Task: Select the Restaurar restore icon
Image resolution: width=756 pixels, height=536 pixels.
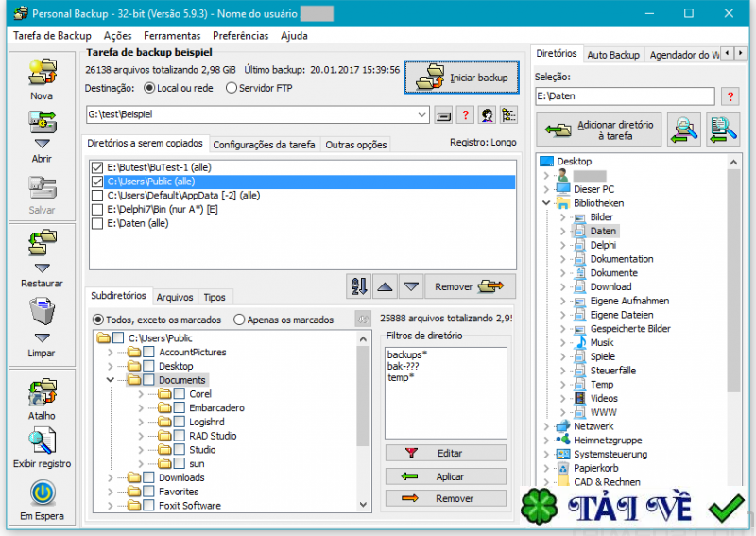Action: point(42,242)
